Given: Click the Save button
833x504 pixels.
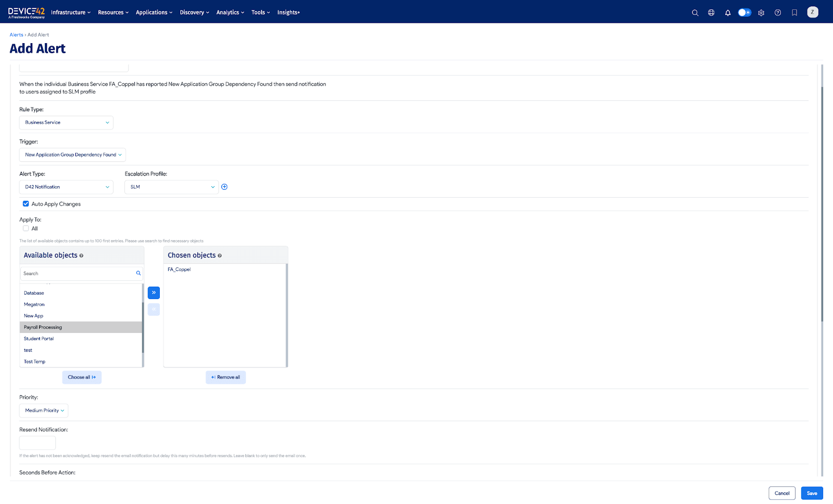Looking at the screenshot, I should click(x=812, y=493).
